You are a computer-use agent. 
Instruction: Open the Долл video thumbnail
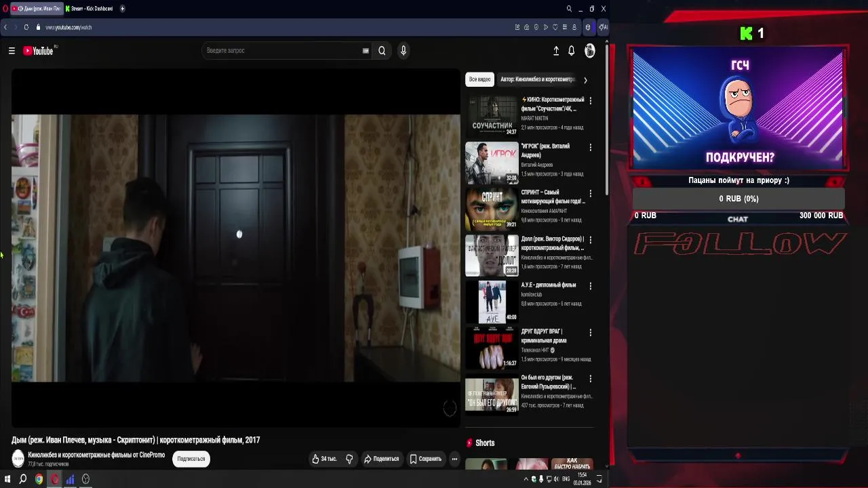click(x=492, y=256)
